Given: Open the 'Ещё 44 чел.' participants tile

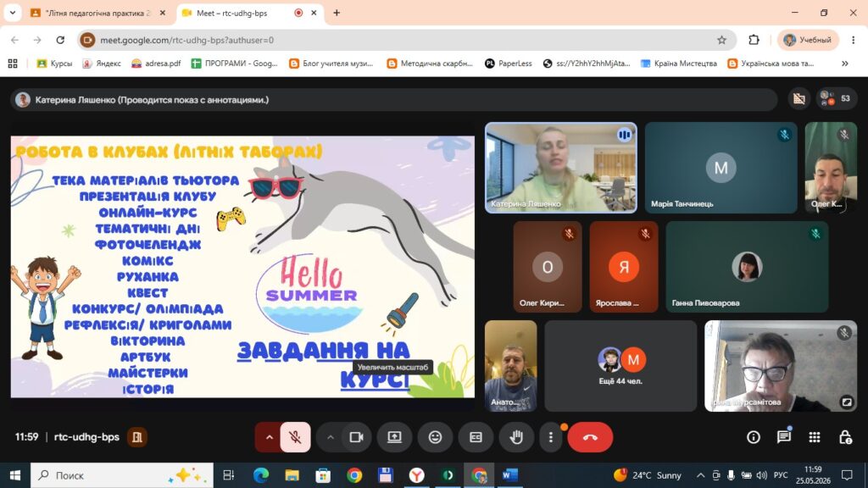Looking at the screenshot, I should (620, 366).
